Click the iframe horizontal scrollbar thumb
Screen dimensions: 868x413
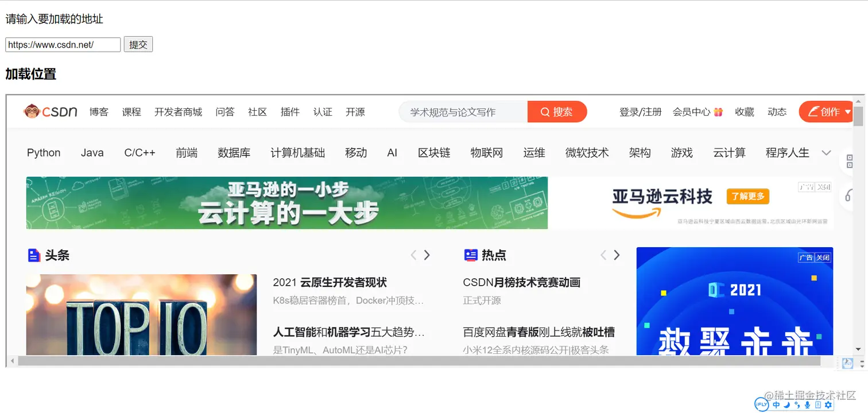click(419, 361)
